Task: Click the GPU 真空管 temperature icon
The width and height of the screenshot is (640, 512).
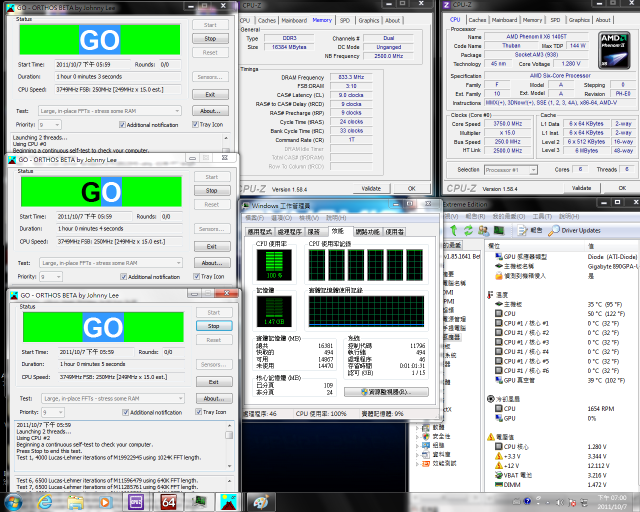Action: click(x=498, y=380)
